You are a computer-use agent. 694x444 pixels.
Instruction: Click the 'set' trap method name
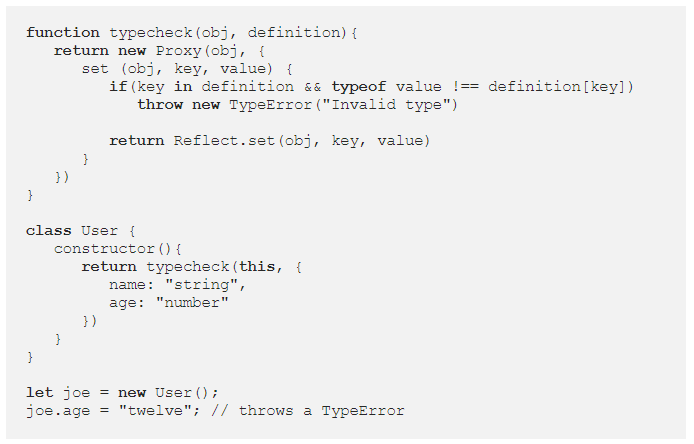(95, 69)
